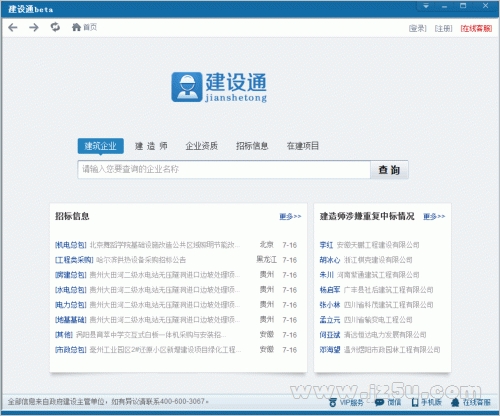Open the 登录 link at the top right
Screen dimensions: 500x416
tap(418, 29)
